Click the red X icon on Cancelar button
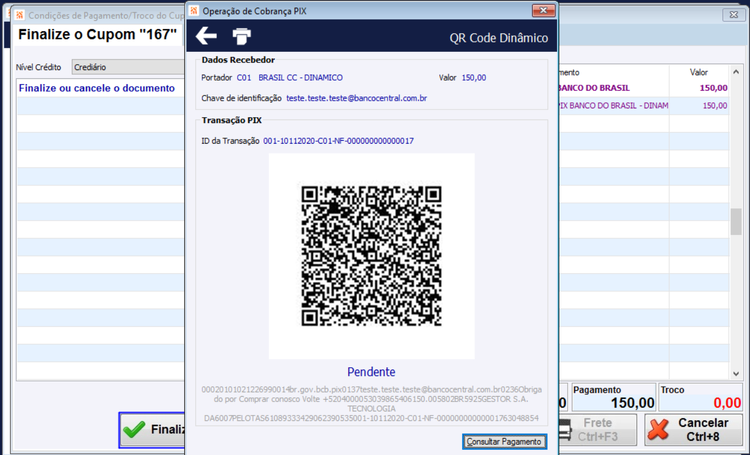750x455 pixels. (x=659, y=430)
